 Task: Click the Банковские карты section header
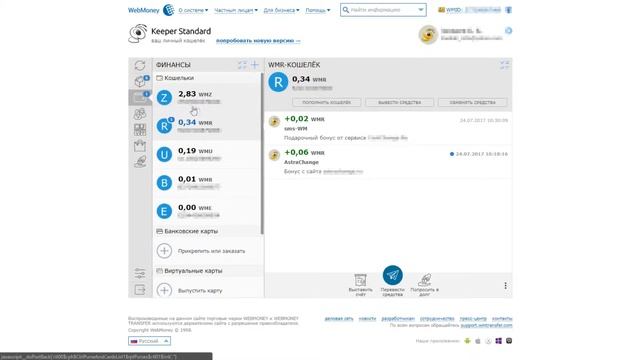click(x=207, y=231)
